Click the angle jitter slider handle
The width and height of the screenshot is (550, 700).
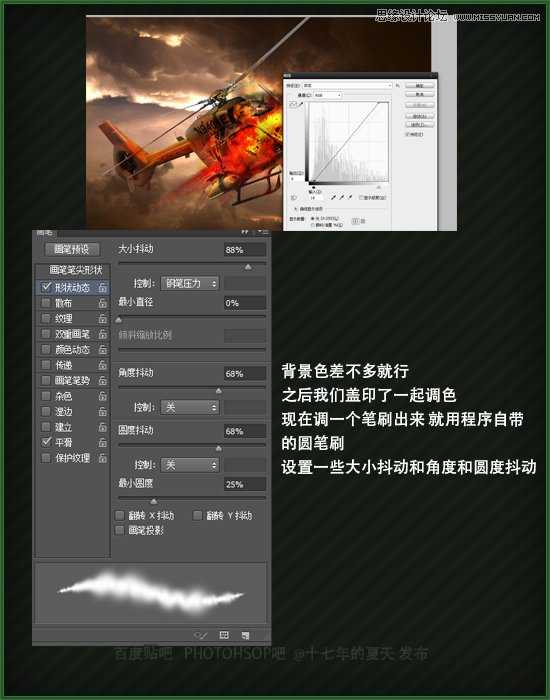219,391
